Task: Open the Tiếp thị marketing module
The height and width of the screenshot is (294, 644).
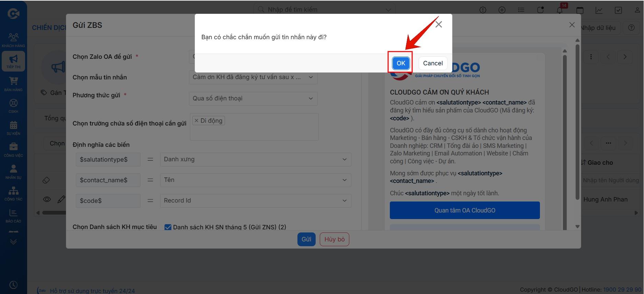Action: [x=13, y=61]
